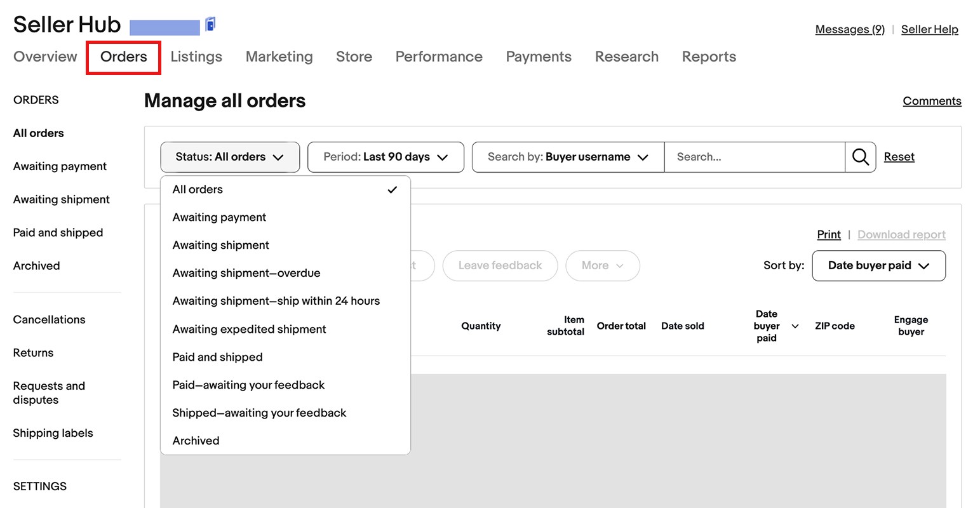
Task: Select Awaiting payment in status menu
Action: pyautogui.click(x=285, y=217)
